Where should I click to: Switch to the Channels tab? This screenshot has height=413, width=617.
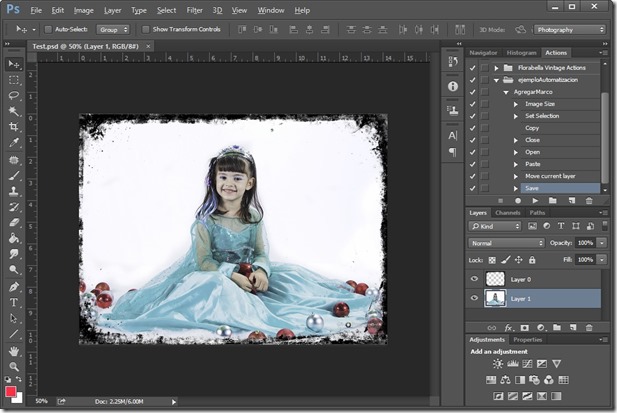point(508,213)
